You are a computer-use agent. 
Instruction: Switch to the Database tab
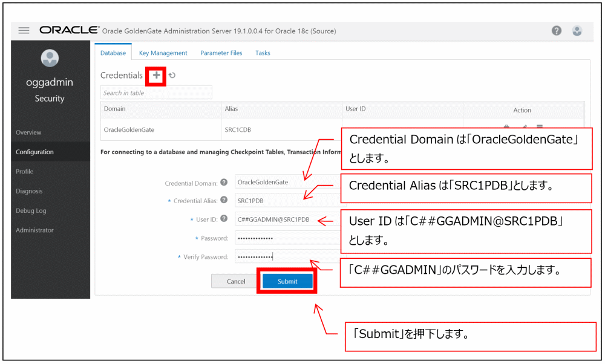point(113,53)
